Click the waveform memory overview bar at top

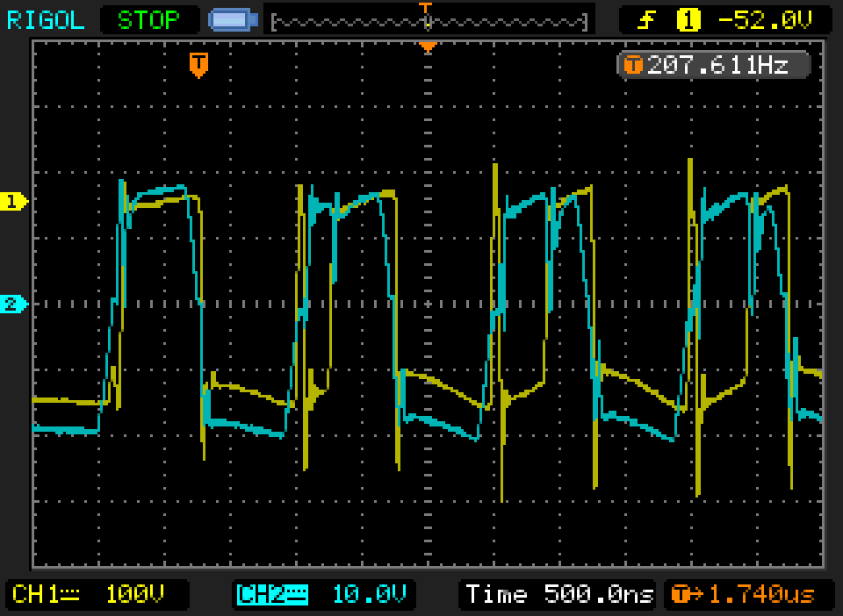[x=429, y=20]
